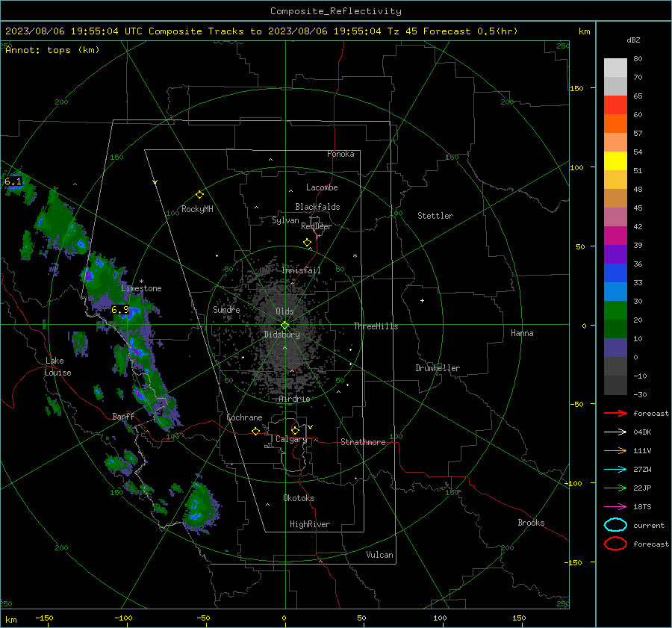672x628 pixels.
Task: Click the white plus marker west of Hanna
Action: pos(422,300)
